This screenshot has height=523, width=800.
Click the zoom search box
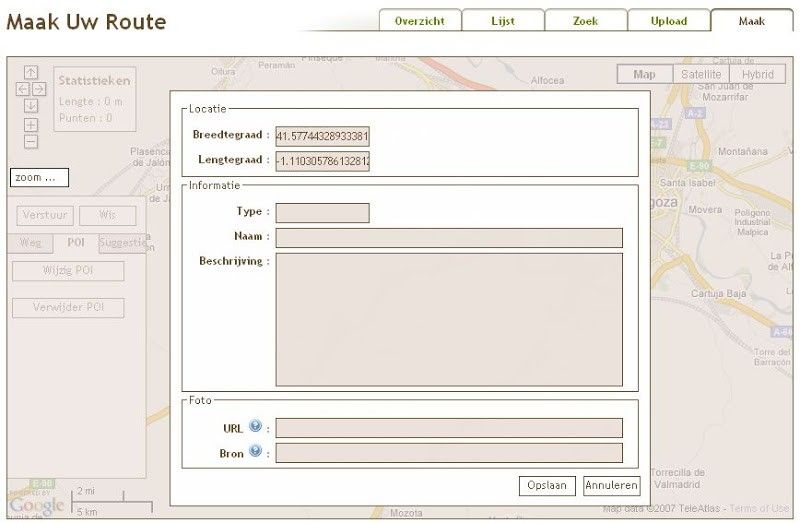(39, 178)
